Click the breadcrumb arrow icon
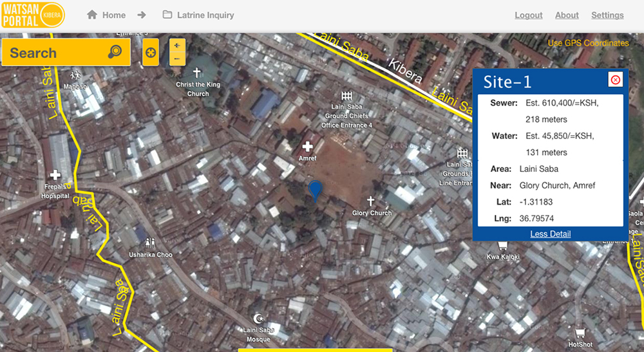 142,15
